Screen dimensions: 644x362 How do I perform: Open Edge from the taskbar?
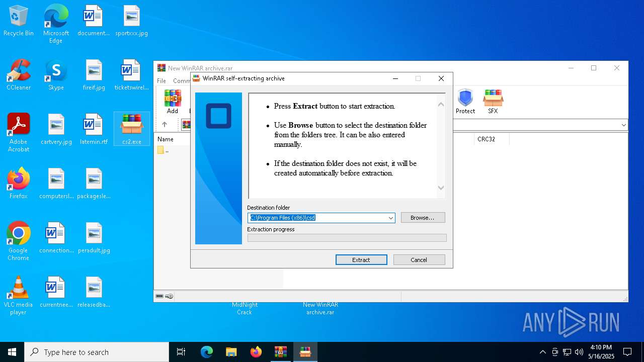click(x=207, y=352)
